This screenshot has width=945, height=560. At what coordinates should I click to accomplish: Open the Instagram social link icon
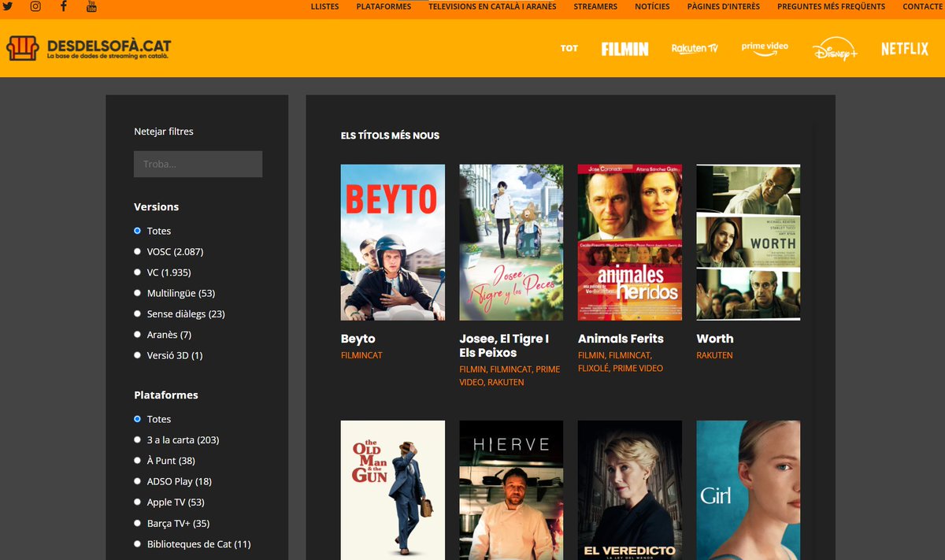pyautogui.click(x=35, y=6)
